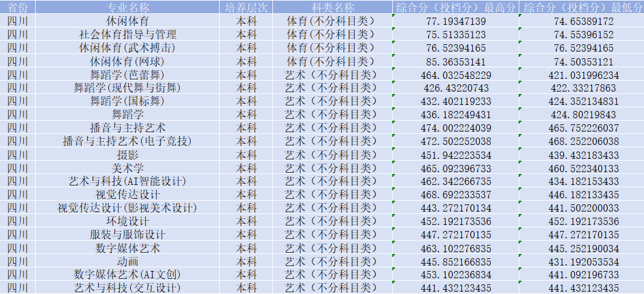Image resolution: width=644 pixels, height=294 pixels.
Task: Click the 省份 header cell
Action: coord(18,7)
